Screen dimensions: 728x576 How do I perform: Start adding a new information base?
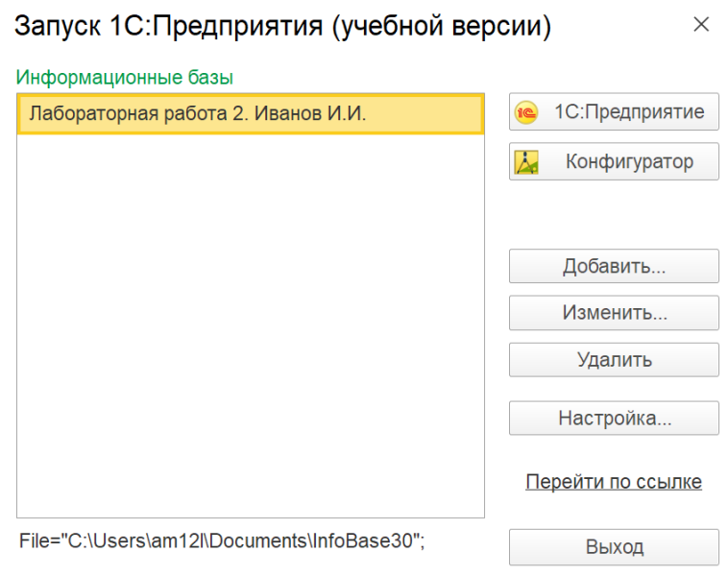click(614, 266)
